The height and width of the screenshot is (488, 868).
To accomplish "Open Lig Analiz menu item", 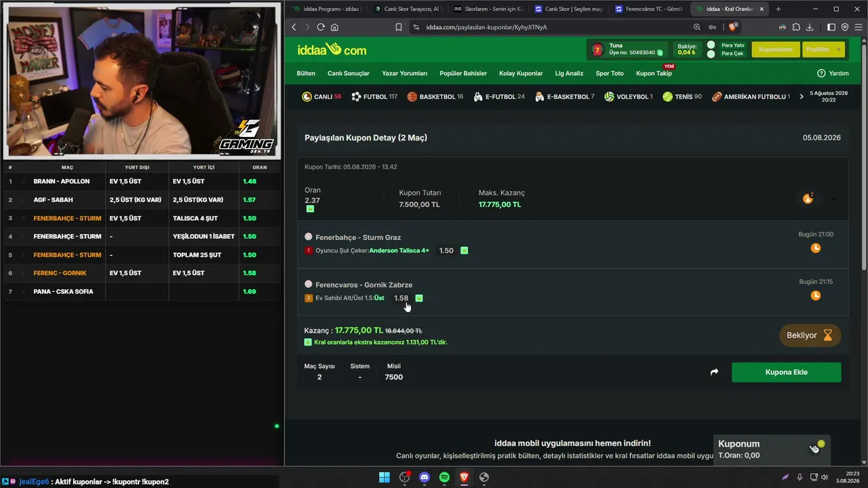I will tap(569, 73).
